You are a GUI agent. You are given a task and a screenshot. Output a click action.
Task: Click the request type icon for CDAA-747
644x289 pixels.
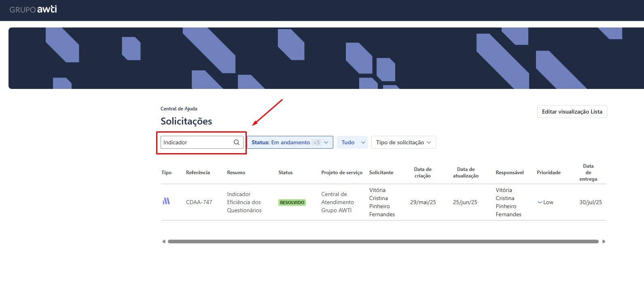point(166,201)
